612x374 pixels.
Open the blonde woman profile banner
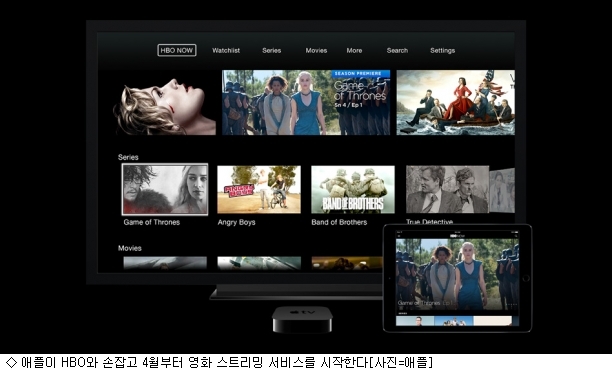click(164, 106)
